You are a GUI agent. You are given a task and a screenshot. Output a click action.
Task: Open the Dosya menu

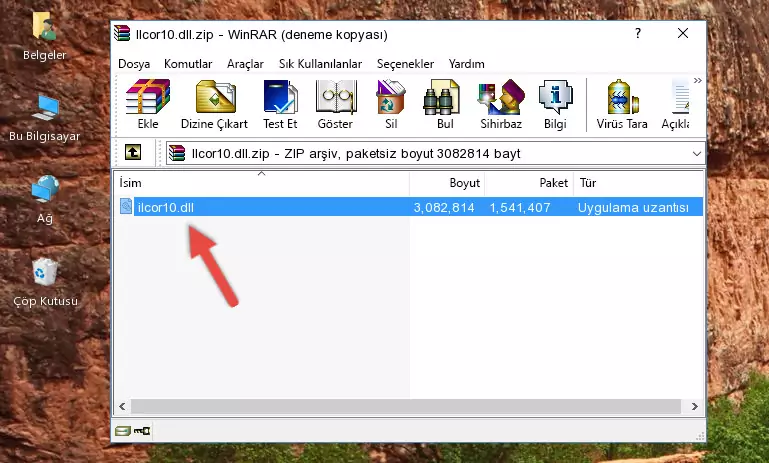pos(134,64)
